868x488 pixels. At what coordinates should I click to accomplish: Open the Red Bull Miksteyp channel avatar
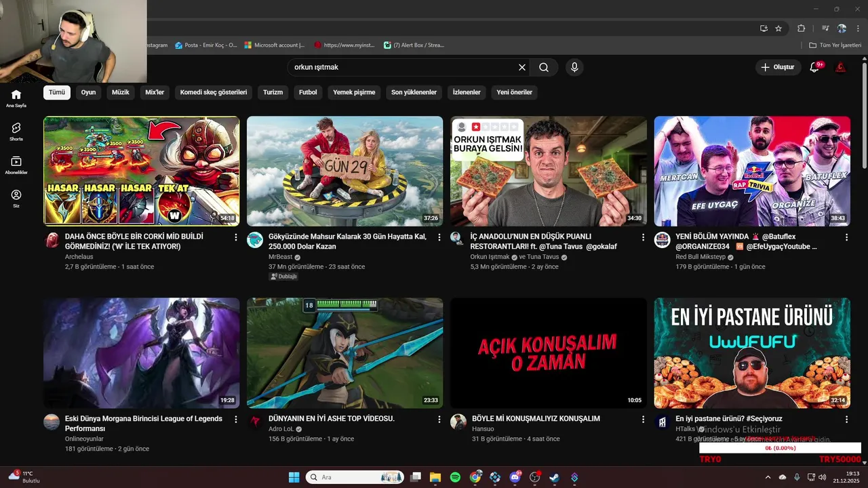click(x=662, y=240)
